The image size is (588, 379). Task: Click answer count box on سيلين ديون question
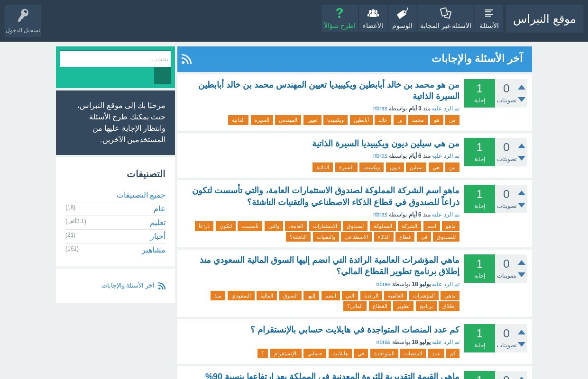tap(479, 152)
